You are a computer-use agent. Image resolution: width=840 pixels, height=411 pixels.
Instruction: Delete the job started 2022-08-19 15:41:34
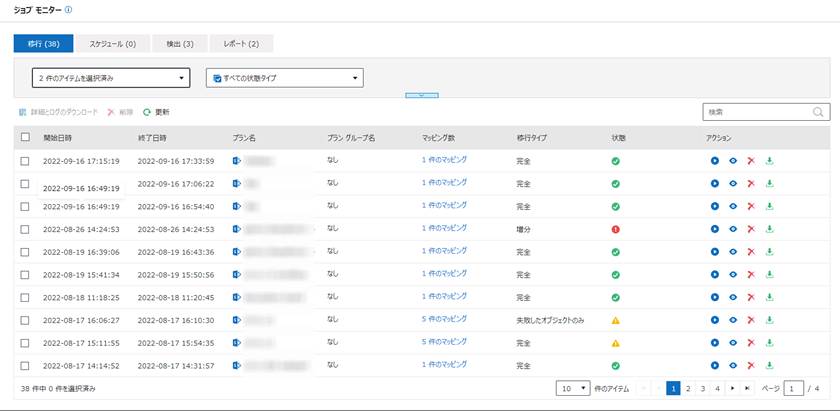(x=751, y=274)
